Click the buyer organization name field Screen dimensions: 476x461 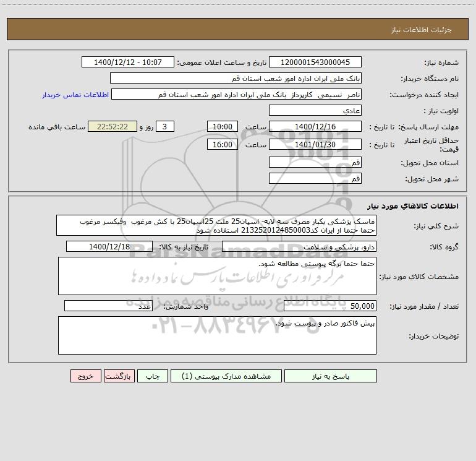coord(236,78)
